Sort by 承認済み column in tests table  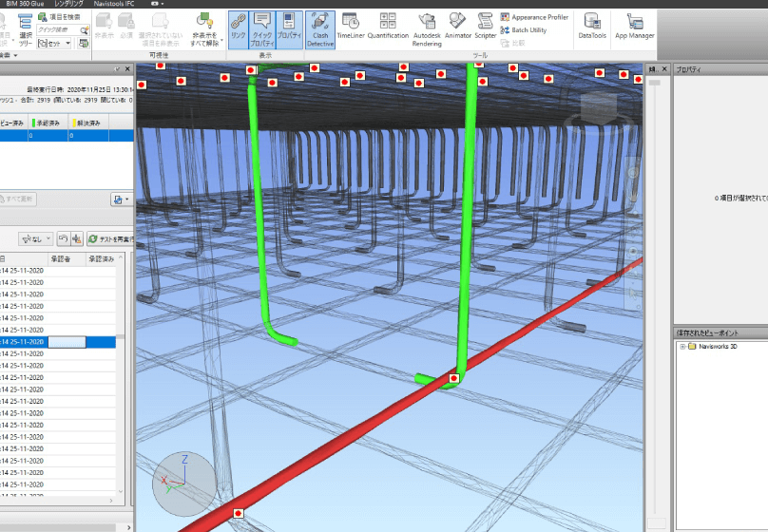click(48, 123)
